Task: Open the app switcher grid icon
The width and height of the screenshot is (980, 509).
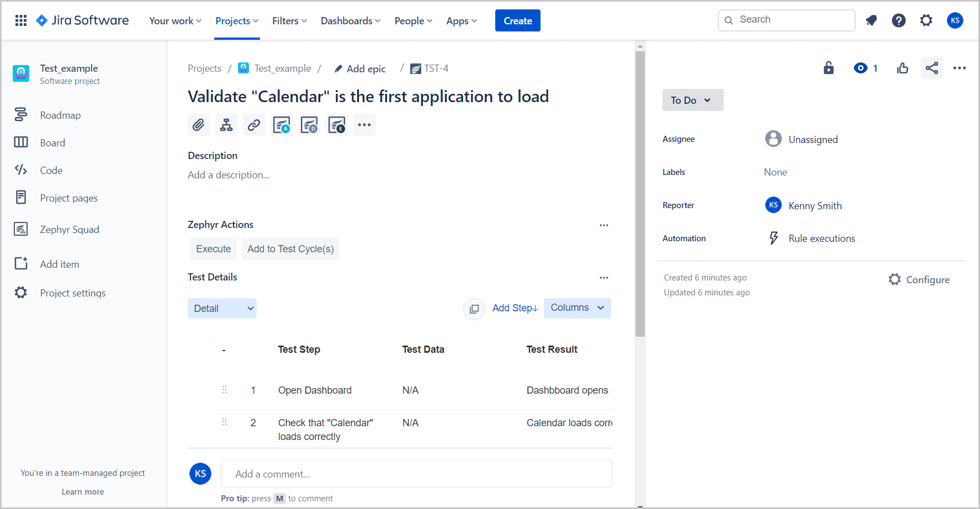Action: (21, 20)
